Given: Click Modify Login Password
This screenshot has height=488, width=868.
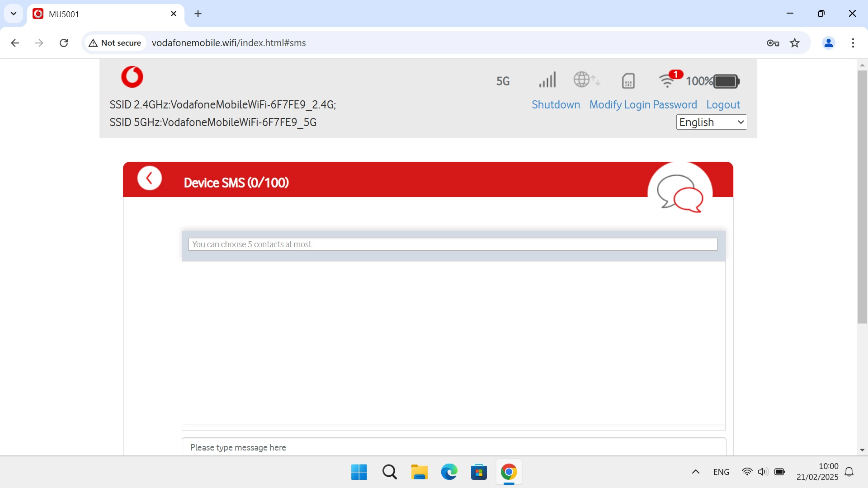Looking at the screenshot, I should point(643,104).
